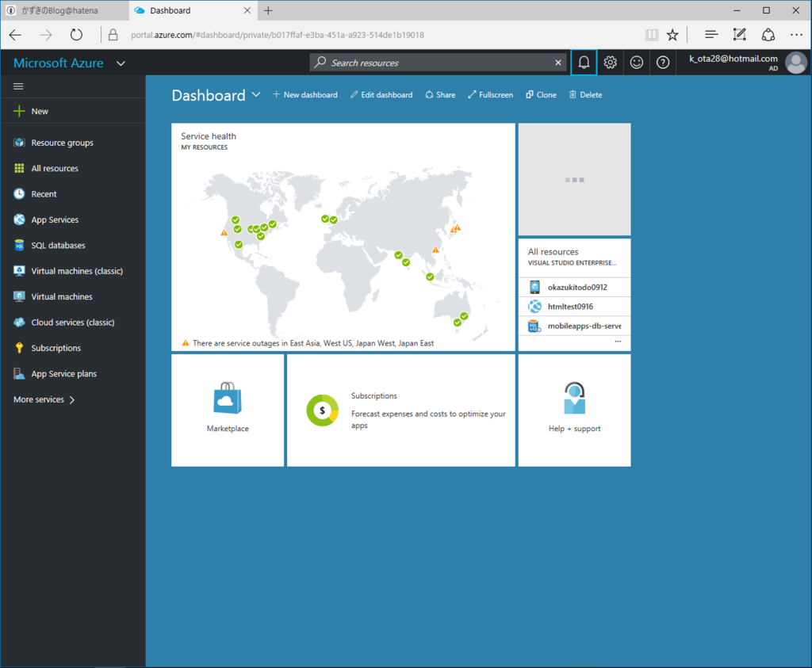Click Microsoft Azure logo text
The height and width of the screenshot is (668, 812).
point(59,63)
